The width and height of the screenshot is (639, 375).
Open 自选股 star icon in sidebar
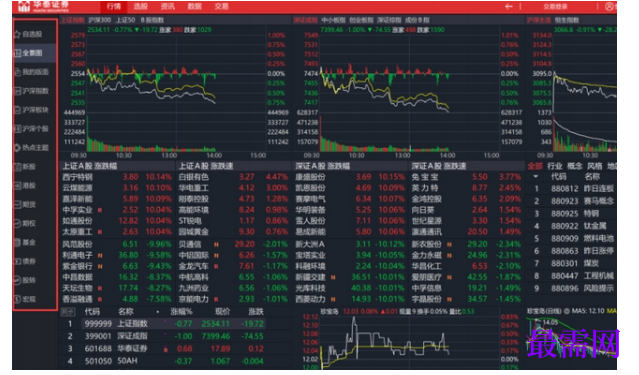pos(18,34)
